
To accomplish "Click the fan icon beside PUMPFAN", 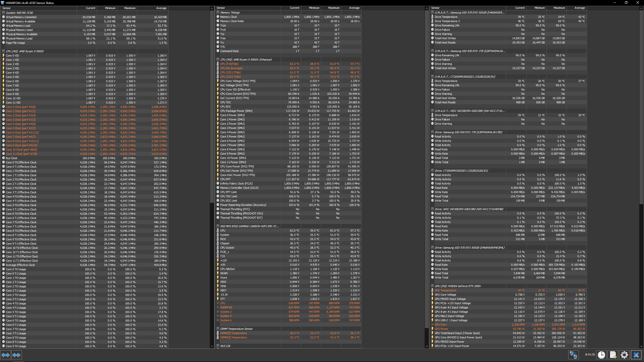I will click(x=218, y=307).
